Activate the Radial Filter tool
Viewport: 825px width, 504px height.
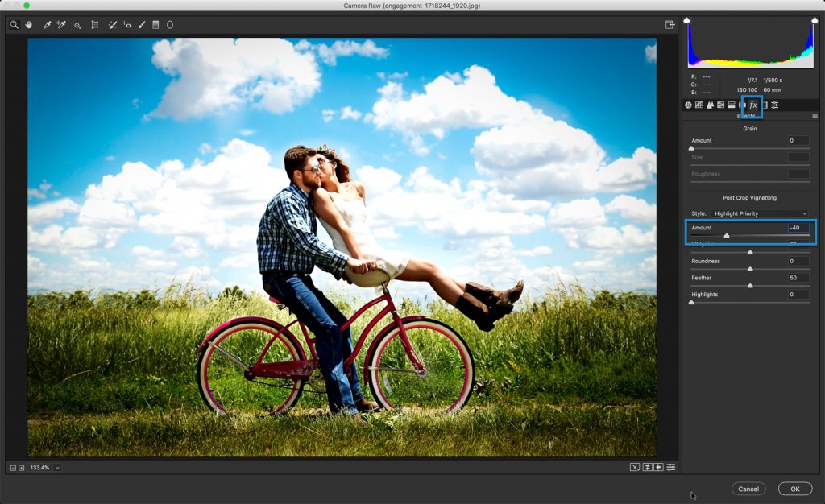pos(169,25)
